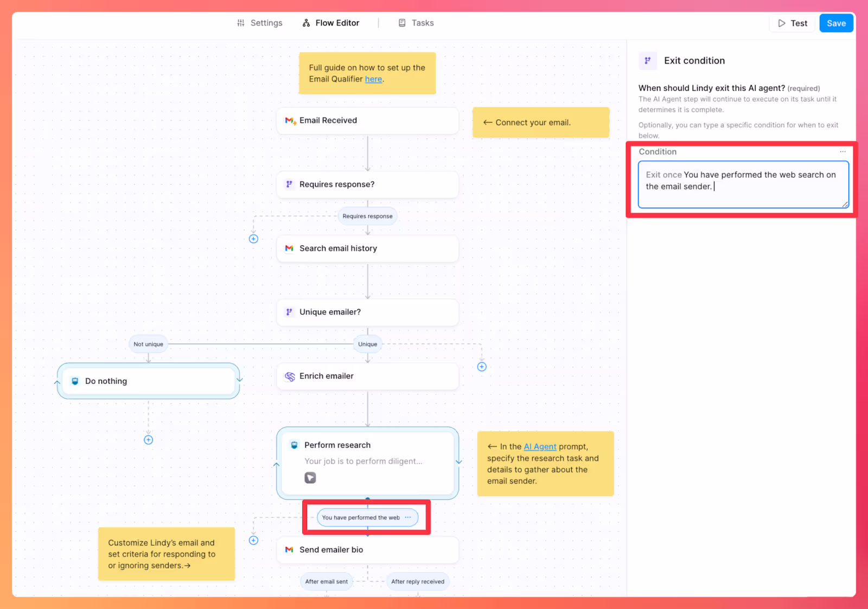Open the Settings tab

(x=259, y=23)
